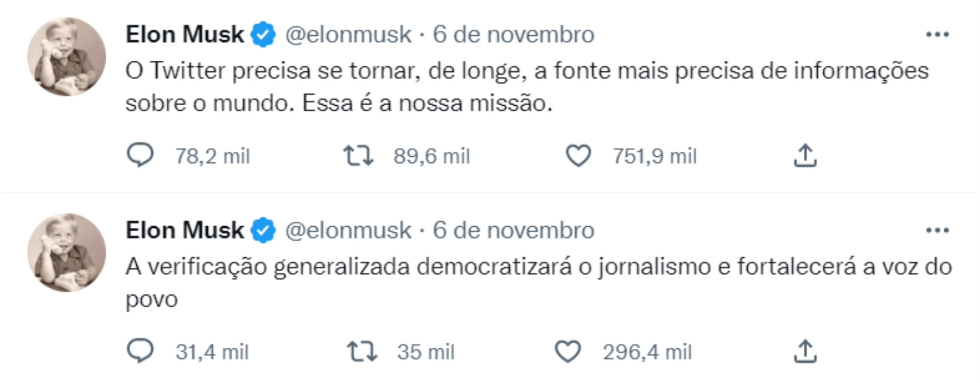Open the @elonmusk handle on first tweet

point(348,35)
